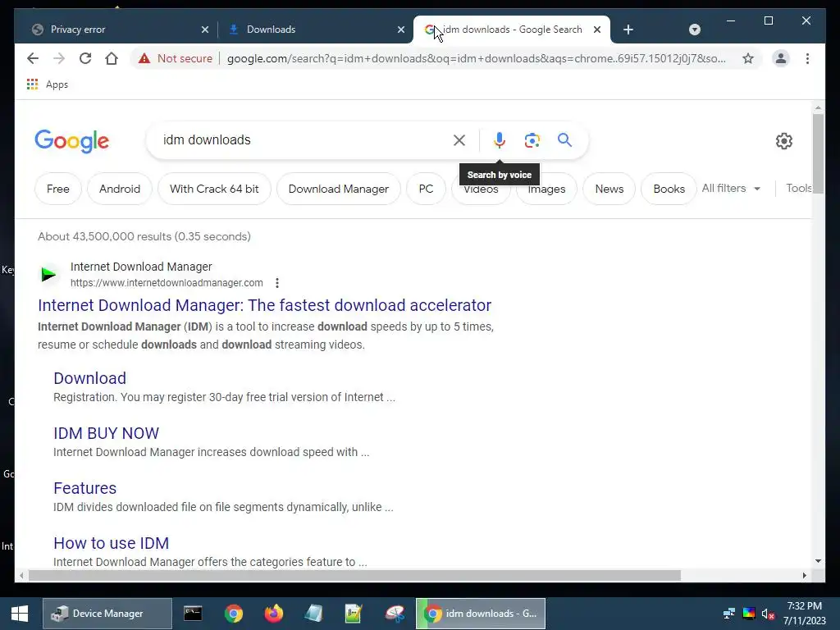The height and width of the screenshot is (630, 840).
Task: Click the Internet Download Manager favicon
Action: click(48, 274)
